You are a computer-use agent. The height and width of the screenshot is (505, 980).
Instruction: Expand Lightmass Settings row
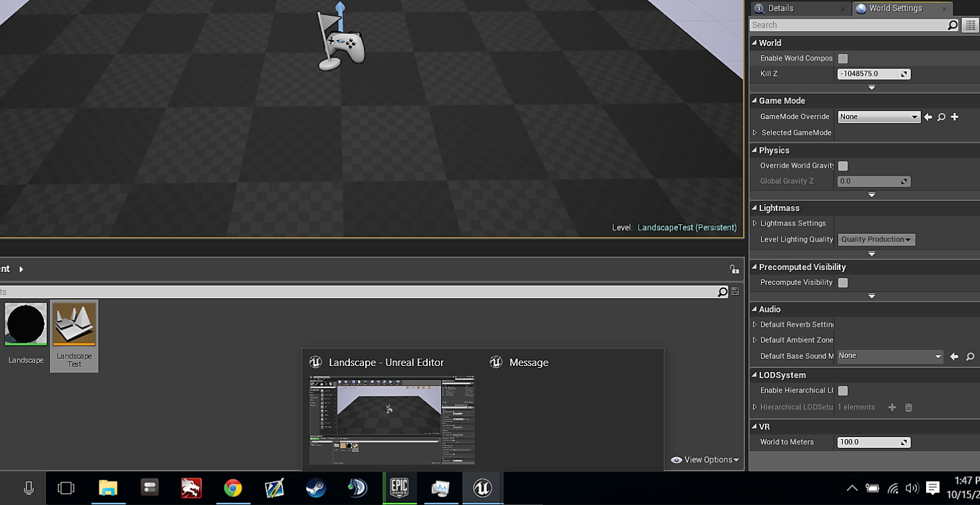pos(755,224)
